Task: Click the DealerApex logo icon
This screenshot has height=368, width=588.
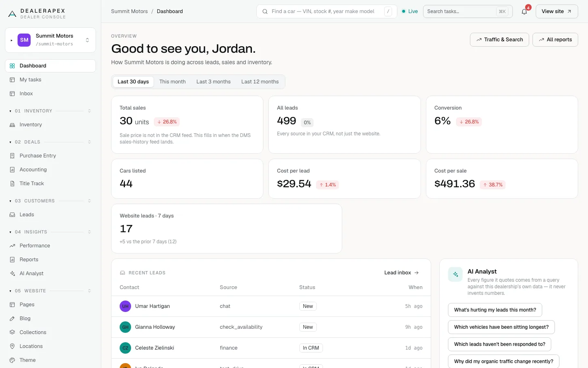Action: (12, 14)
